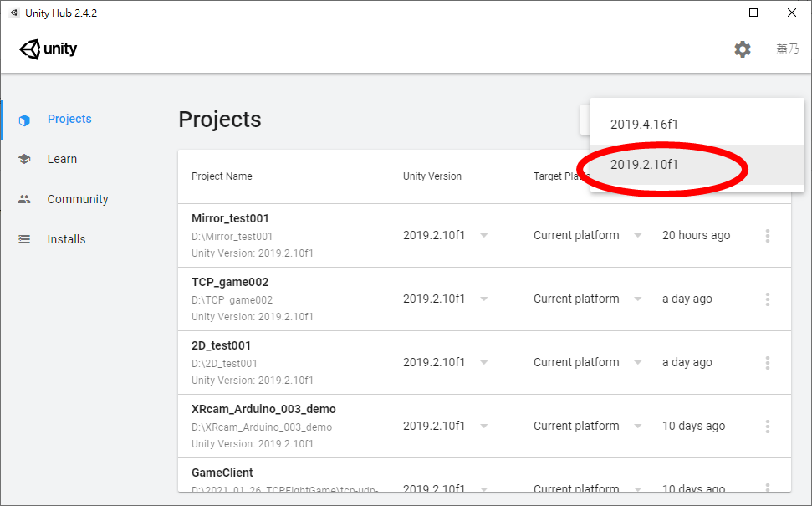This screenshot has width=812, height=506.
Task: Click the path D:\TCP_game002
Action: pyautogui.click(x=232, y=300)
